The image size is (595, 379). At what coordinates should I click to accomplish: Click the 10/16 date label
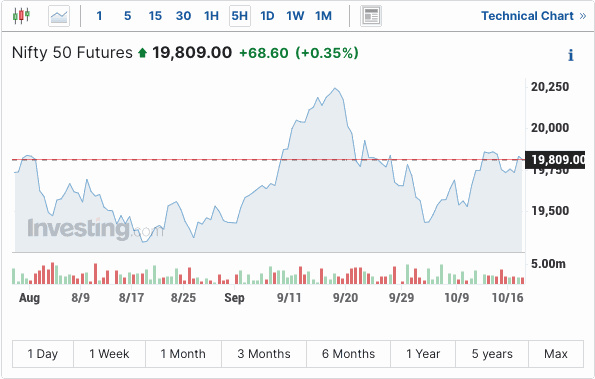click(508, 298)
